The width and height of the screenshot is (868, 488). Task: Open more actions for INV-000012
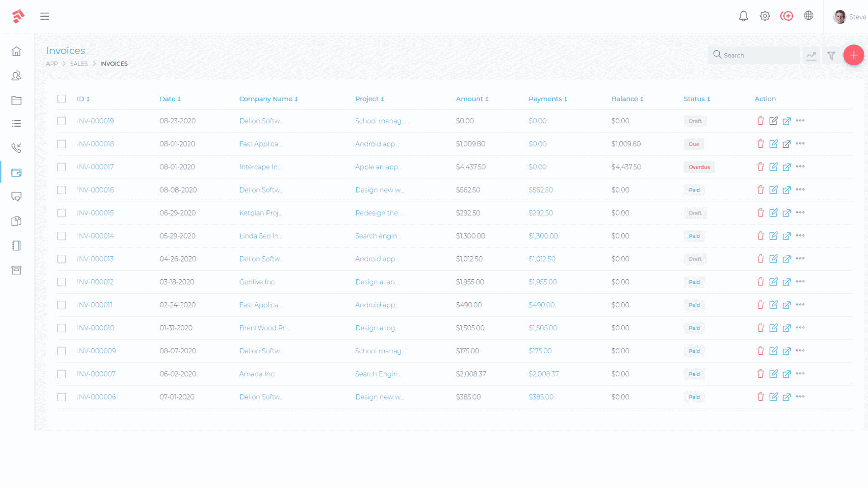[x=800, y=282]
